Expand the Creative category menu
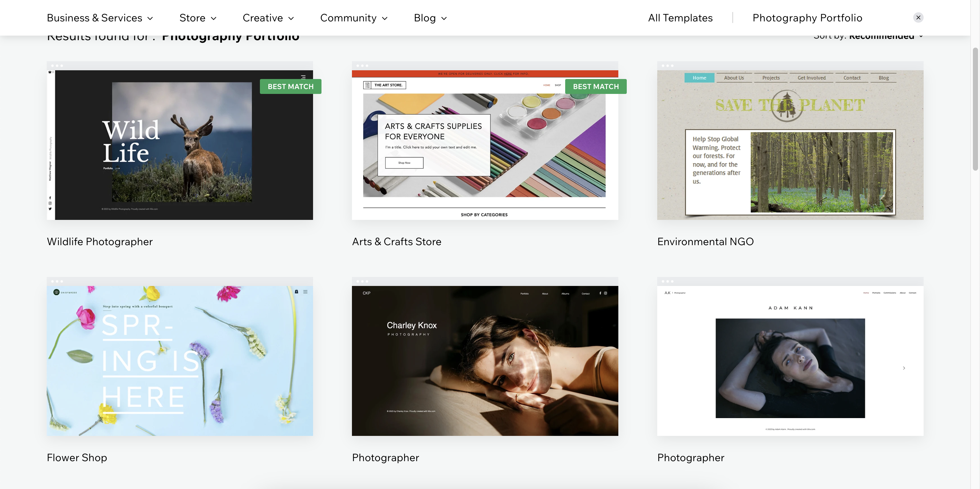 [x=268, y=18]
